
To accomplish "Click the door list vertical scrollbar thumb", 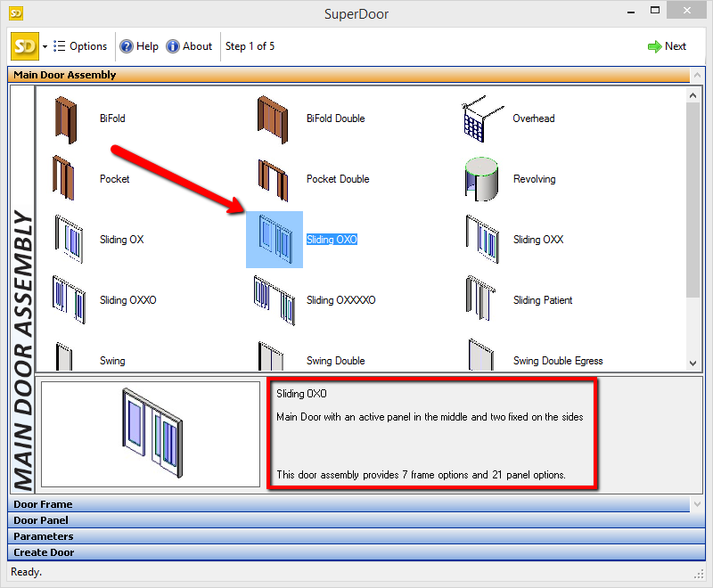I will tap(693, 200).
